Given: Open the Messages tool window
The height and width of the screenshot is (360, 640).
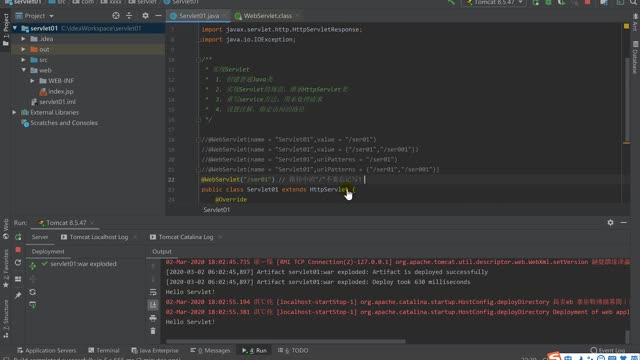Looking at the screenshot, I should (211, 350).
